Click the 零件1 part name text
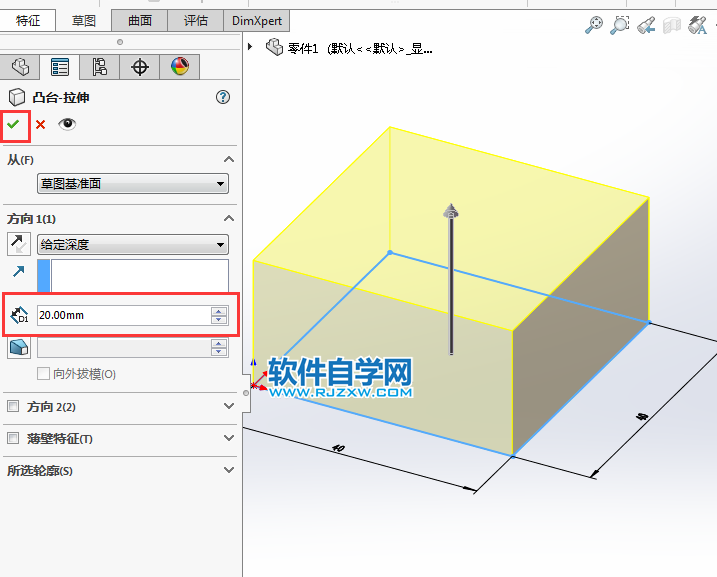The height and width of the screenshot is (577, 717). pos(303,48)
